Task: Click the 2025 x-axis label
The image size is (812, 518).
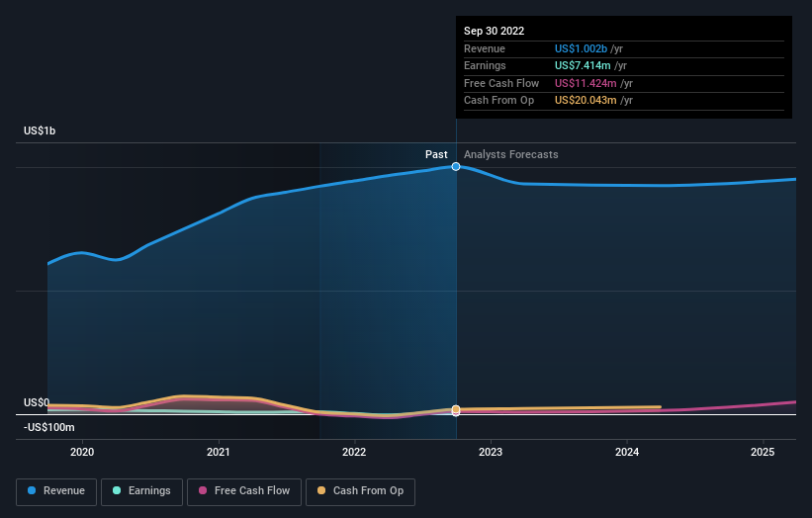Action: 763,453
